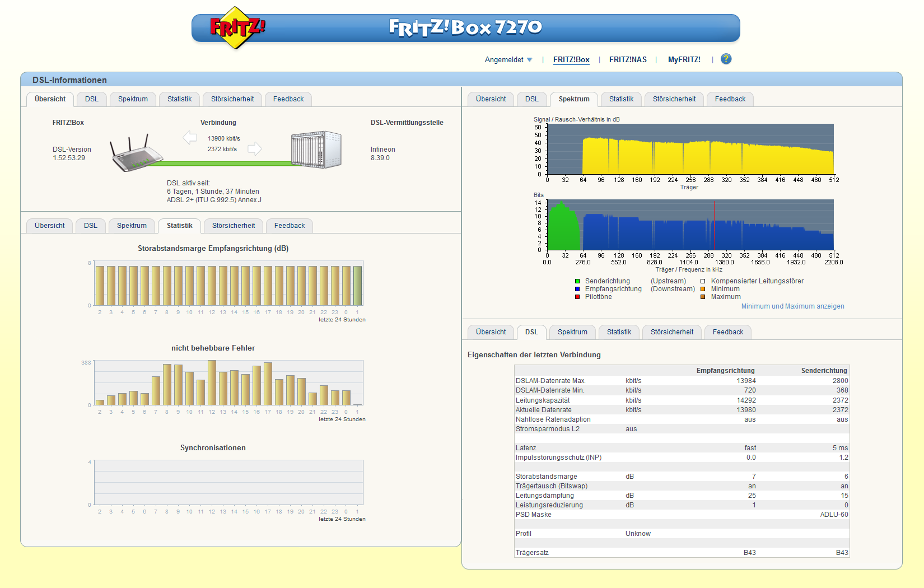Click the DSL exchange server cabinet image
This screenshot has height=588, width=924.
point(316,150)
